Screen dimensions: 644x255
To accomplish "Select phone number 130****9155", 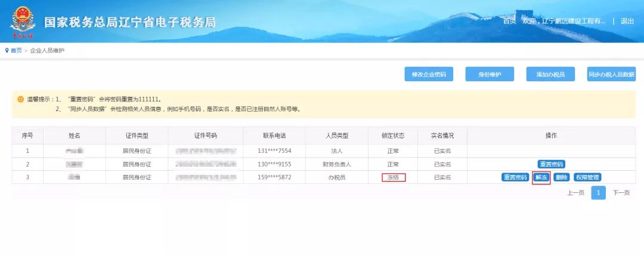I will point(274,164).
